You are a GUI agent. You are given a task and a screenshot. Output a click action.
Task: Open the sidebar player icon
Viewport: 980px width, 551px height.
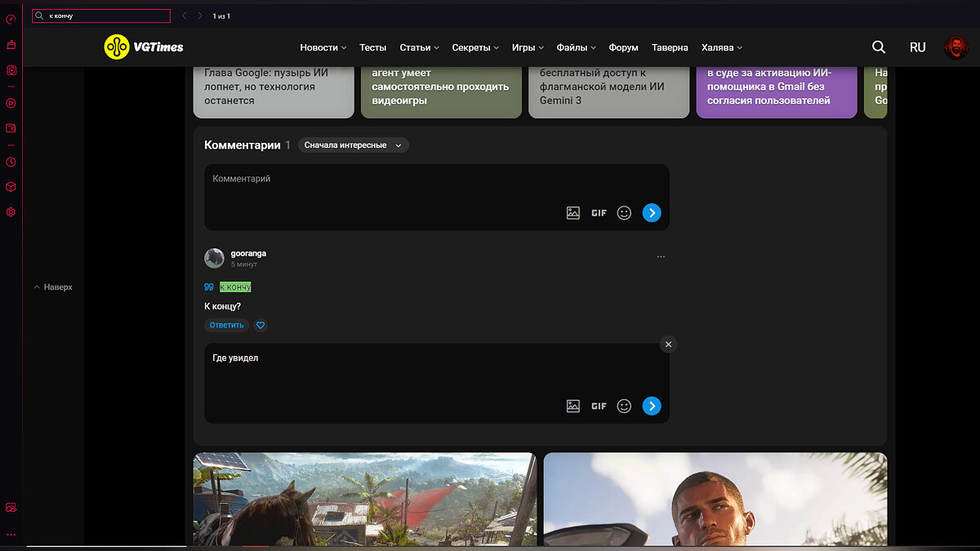11,103
